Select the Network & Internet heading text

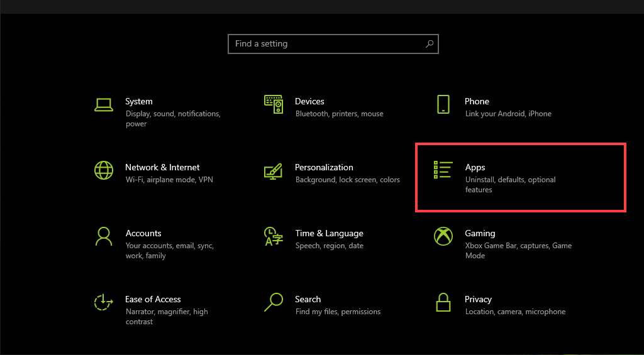[x=162, y=167]
